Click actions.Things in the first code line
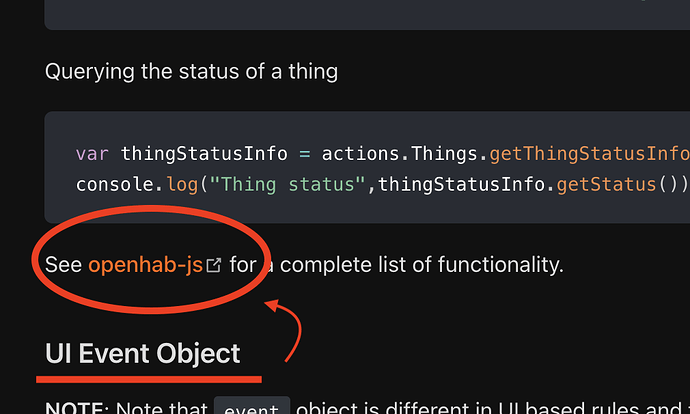The width and height of the screenshot is (690, 414). click(400, 154)
